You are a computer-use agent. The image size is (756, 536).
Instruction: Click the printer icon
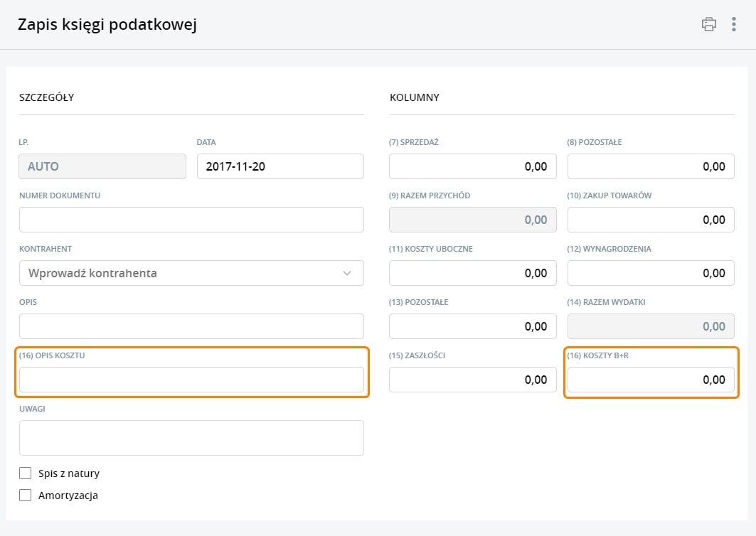click(708, 24)
